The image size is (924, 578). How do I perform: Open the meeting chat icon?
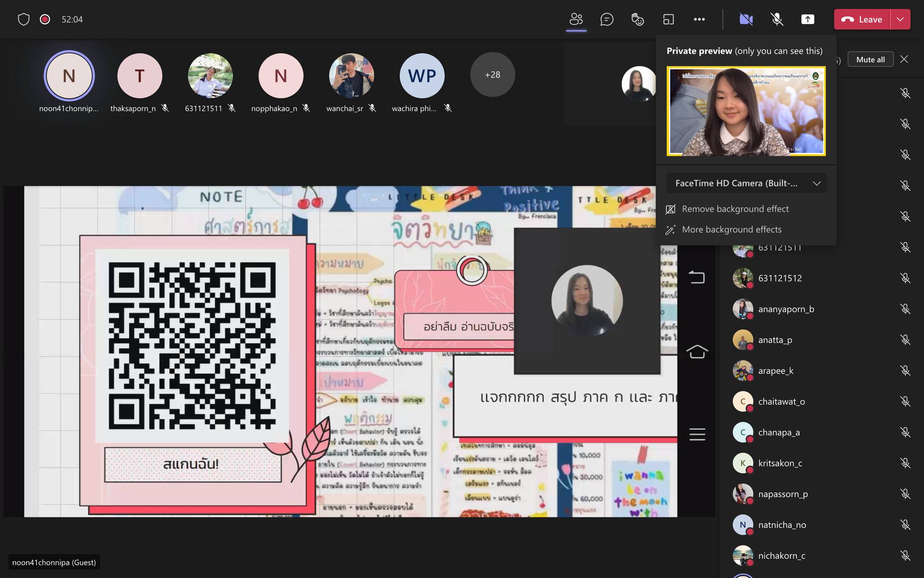[x=607, y=19]
